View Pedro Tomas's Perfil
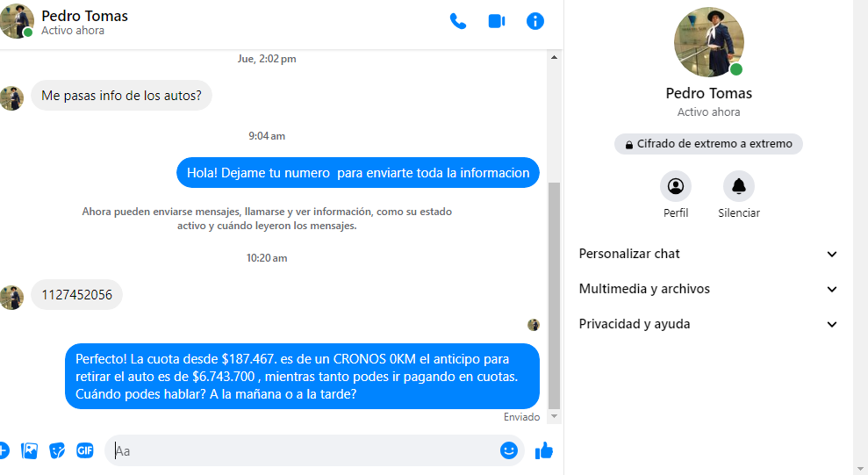This screenshot has height=475, width=868. (x=676, y=186)
